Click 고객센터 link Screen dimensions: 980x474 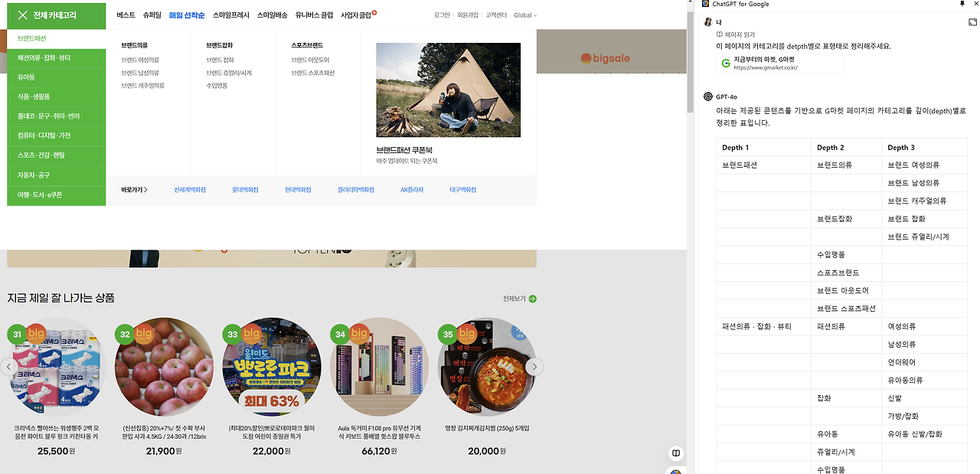pos(496,15)
